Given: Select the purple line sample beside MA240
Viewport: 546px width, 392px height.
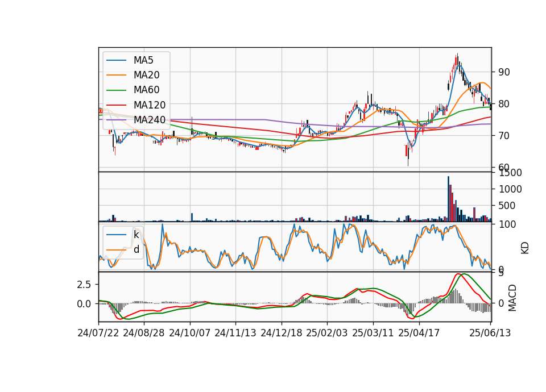Looking at the screenshot, I should point(116,120).
